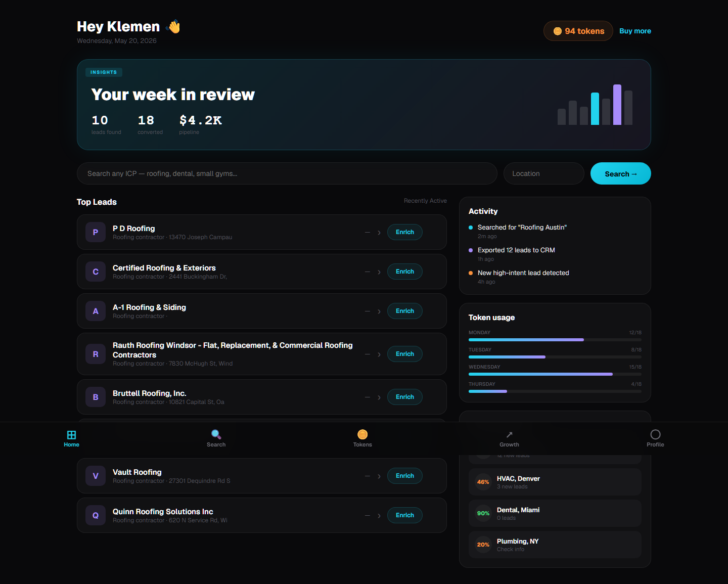Open the Profile tab
Image resolution: width=728 pixels, height=584 pixels.
click(x=655, y=438)
